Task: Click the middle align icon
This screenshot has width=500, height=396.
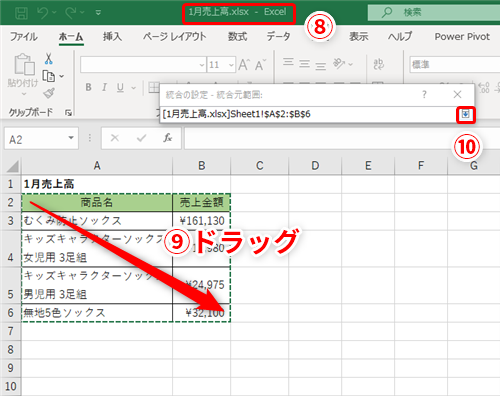Action: pos(304,63)
